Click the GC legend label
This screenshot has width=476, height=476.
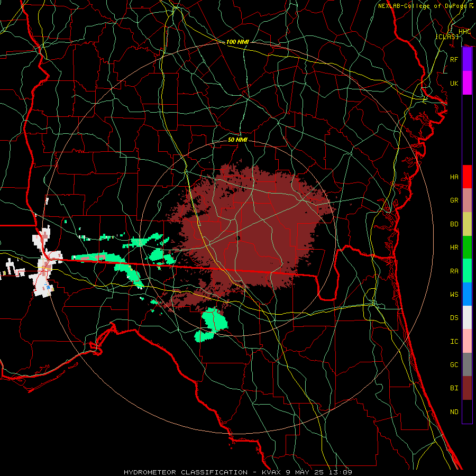click(x=454, y=365)
